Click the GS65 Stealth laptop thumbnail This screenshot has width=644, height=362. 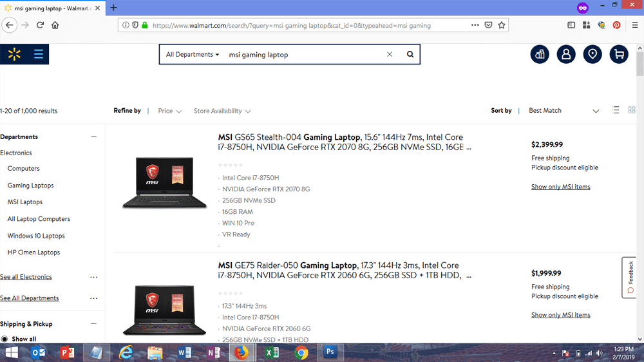[x=164, y=182]
